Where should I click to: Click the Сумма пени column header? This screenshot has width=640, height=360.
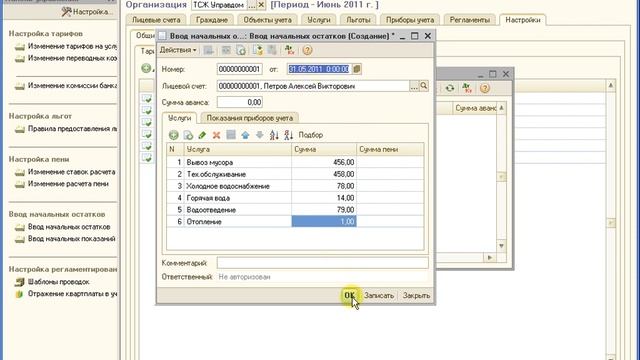(390, 149)
